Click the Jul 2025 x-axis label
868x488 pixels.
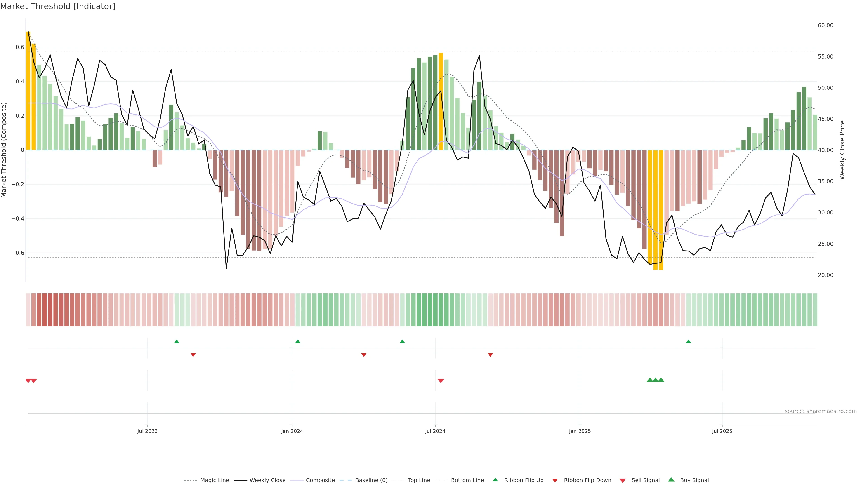pos(722,431)
